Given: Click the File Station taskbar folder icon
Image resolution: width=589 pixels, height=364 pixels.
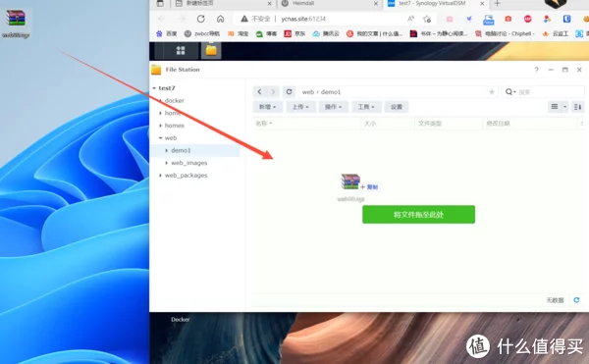Looking at the screenshot, I should pos(211,50).
